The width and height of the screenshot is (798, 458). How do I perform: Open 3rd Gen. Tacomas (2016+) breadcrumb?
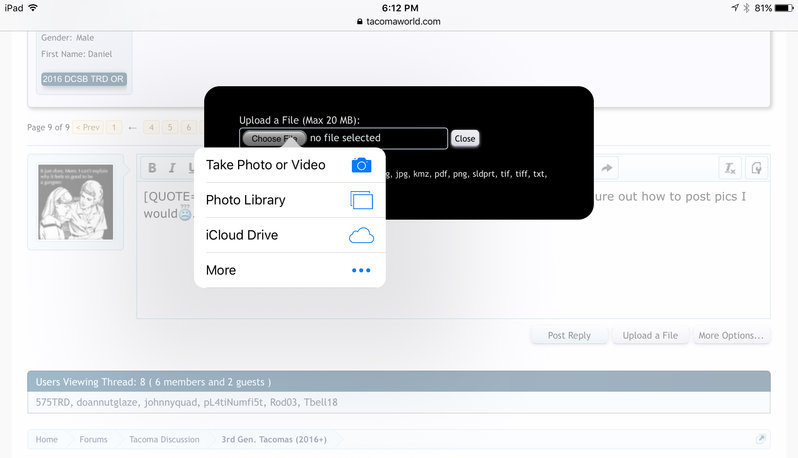(274, 439)
